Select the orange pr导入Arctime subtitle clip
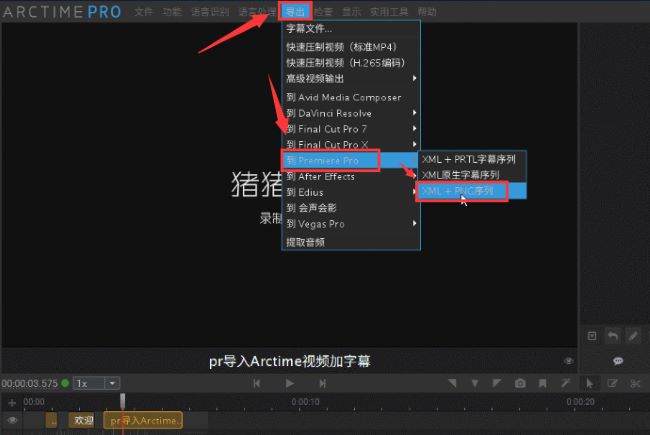Viewport: 650px width, 435px height. coord(144,421)
